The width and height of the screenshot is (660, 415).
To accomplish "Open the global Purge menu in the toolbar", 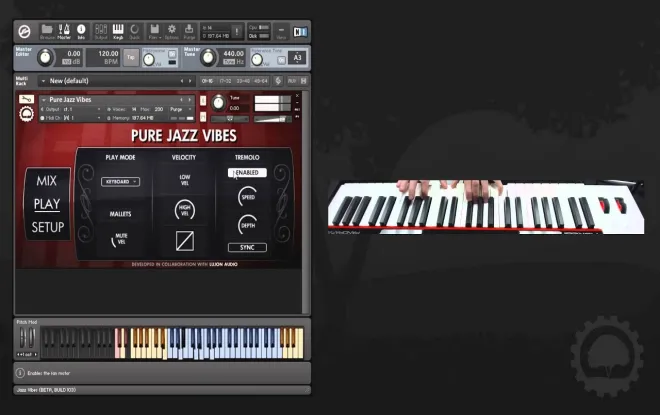I will (x=189, y=31).
